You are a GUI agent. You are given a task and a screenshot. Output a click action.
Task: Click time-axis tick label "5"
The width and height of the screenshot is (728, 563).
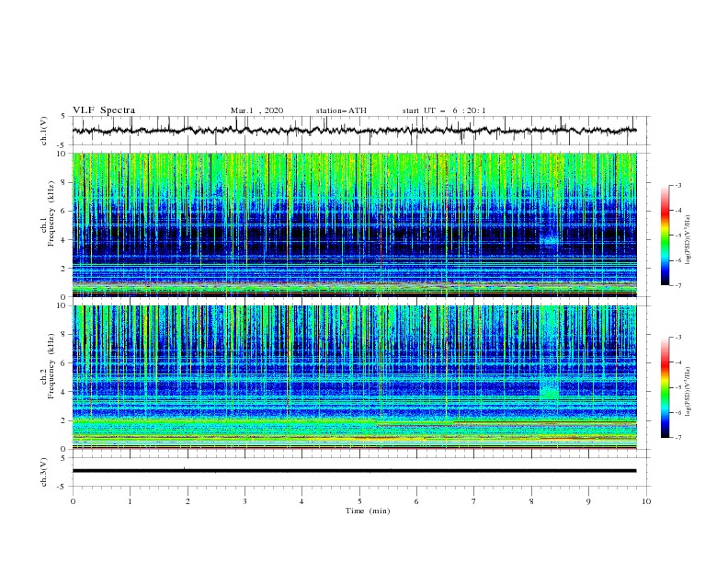tap(359, 501)
